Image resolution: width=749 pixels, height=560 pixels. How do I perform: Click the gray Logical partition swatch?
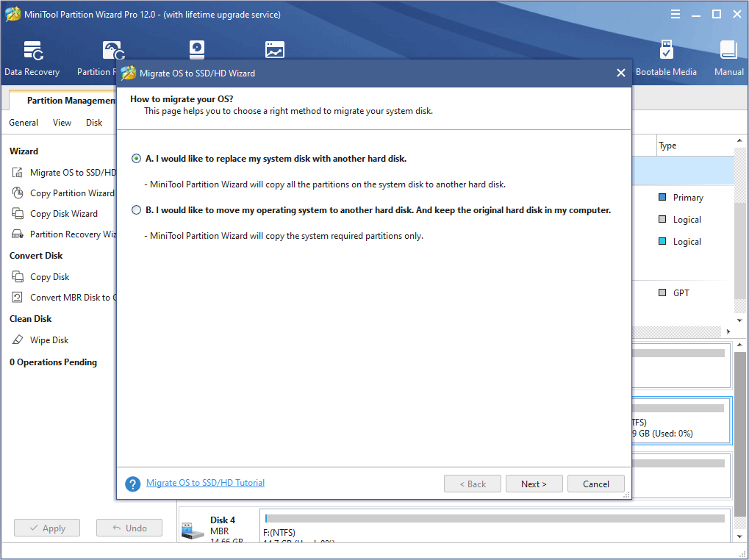[662, 219]
